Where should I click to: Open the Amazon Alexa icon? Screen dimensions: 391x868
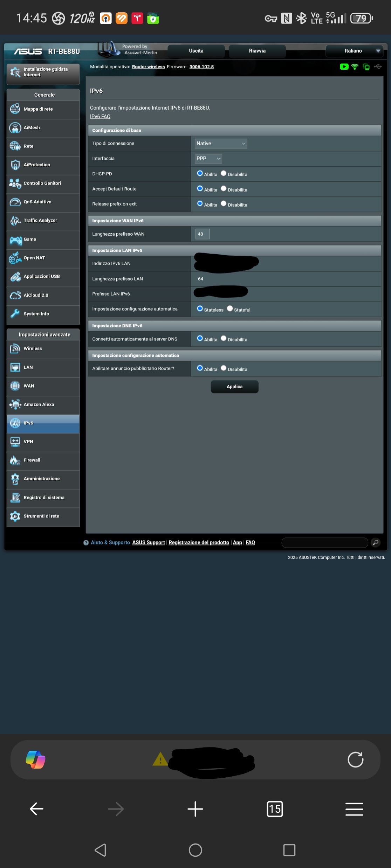coord(15,404)
